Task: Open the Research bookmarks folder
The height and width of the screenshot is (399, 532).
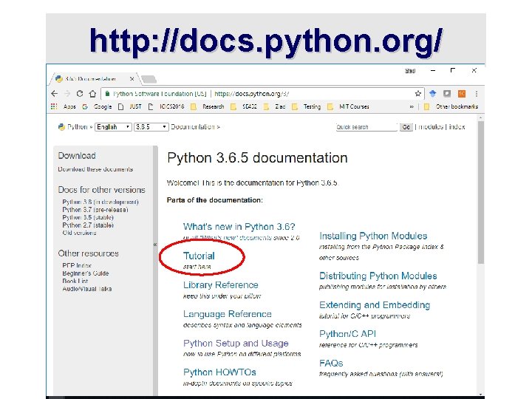Action: pos(208,106)
